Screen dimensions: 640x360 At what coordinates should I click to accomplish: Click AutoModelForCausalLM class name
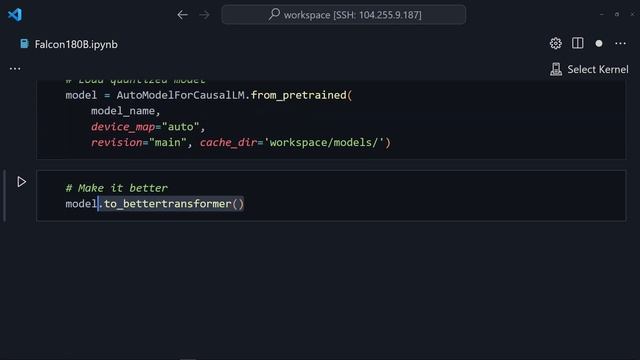pos(180,95)
